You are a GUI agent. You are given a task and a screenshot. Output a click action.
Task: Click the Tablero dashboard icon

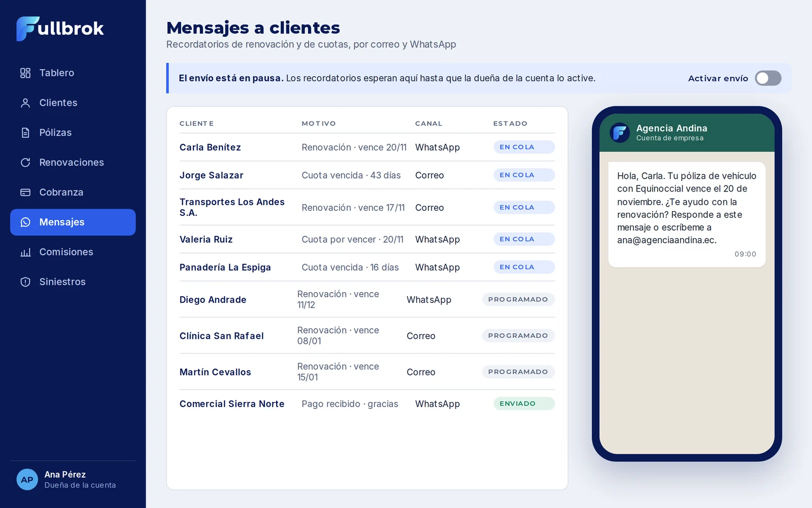(x=25, y=73)
